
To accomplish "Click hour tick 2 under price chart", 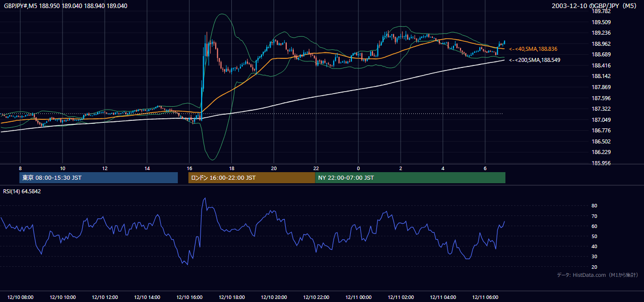I will 401,168.
